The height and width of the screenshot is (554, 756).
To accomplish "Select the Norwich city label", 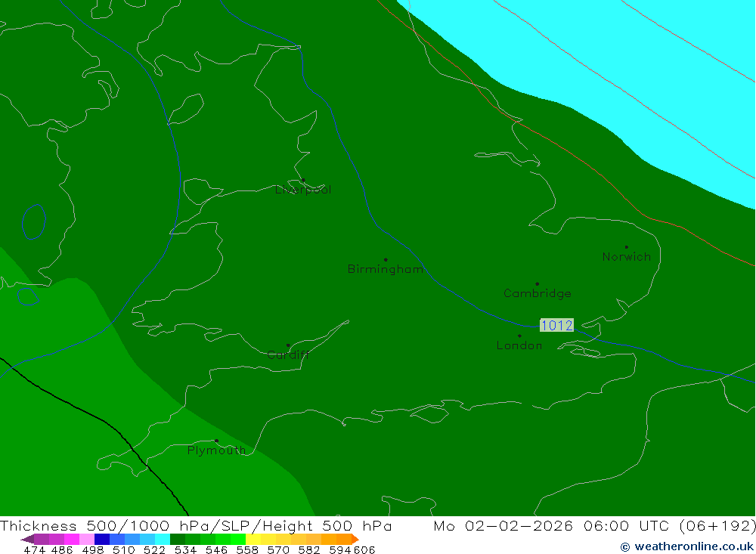I will [626, 257].
